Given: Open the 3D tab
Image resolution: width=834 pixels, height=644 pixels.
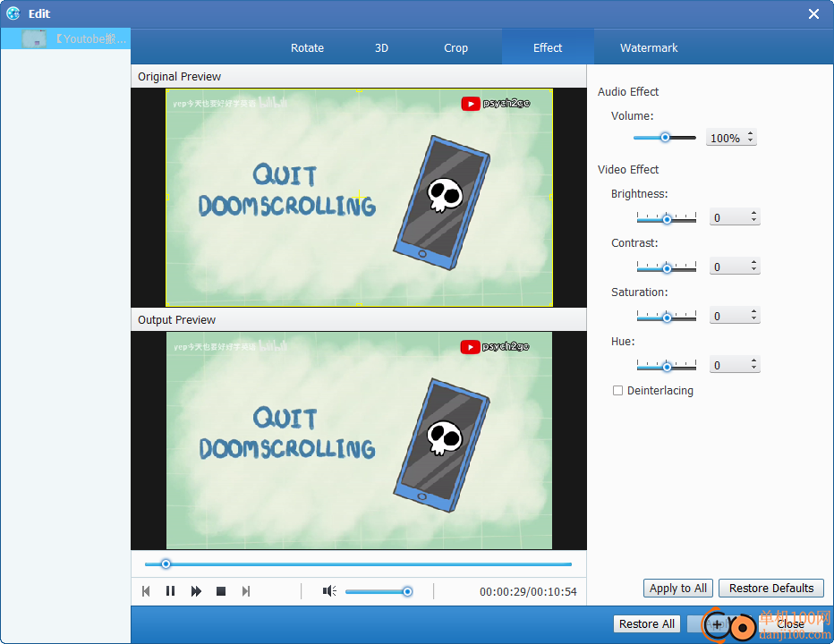Looking at the screenshot, I should click(x=381, y=48).
